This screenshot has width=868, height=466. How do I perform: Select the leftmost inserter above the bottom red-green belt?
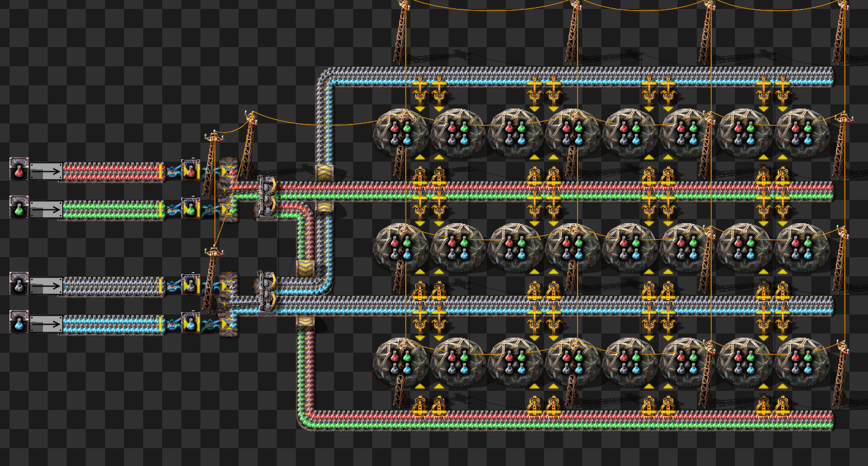pyautogui.click(x=419, y=401)
